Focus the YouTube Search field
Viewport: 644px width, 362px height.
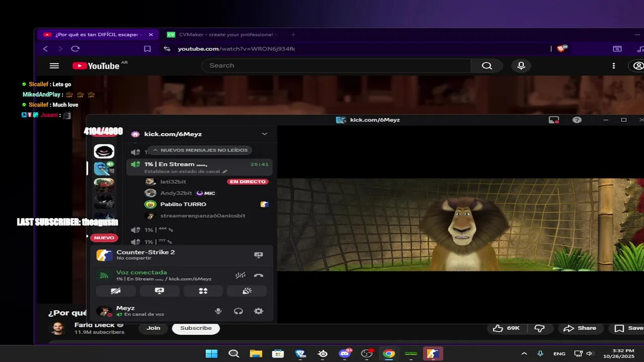336,66
